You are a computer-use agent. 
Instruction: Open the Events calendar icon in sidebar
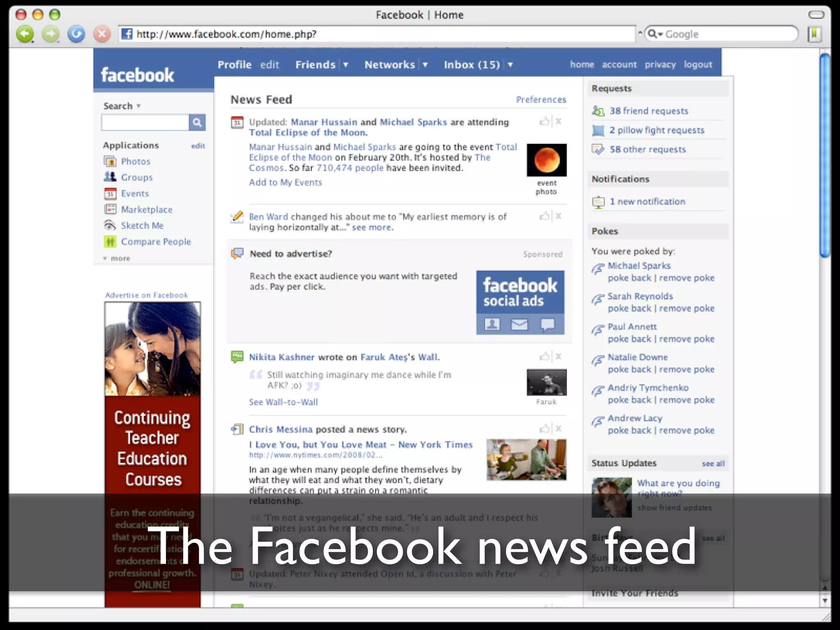(x=110, y=193)
